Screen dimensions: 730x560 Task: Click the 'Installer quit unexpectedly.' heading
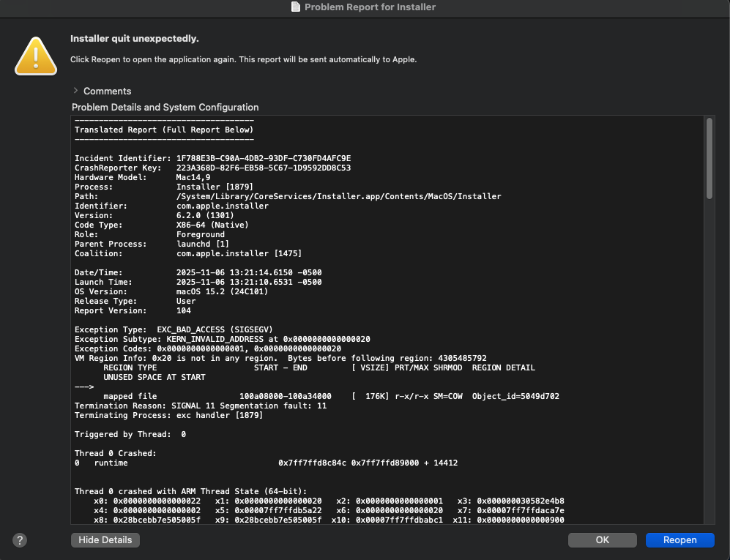pos(135,39)
